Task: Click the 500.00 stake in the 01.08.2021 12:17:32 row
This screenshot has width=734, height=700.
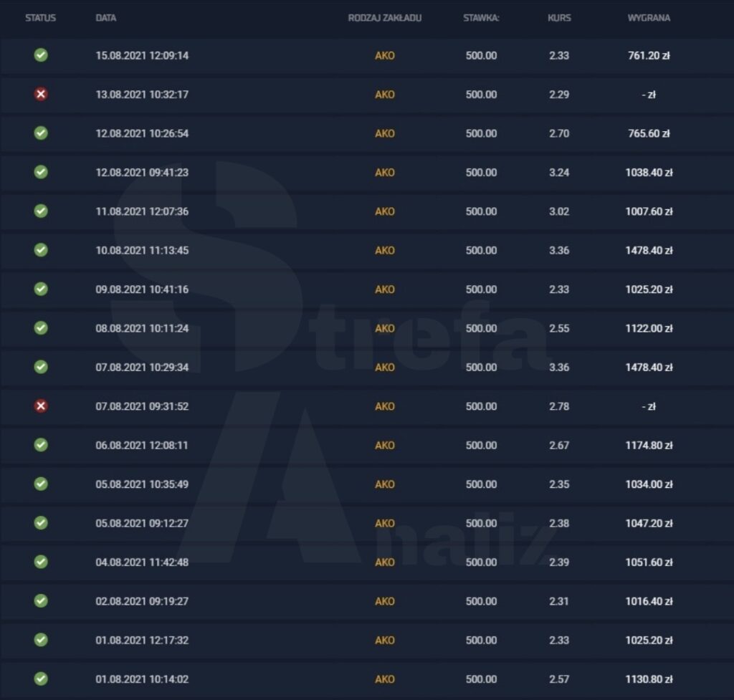Action: point(481,640)
